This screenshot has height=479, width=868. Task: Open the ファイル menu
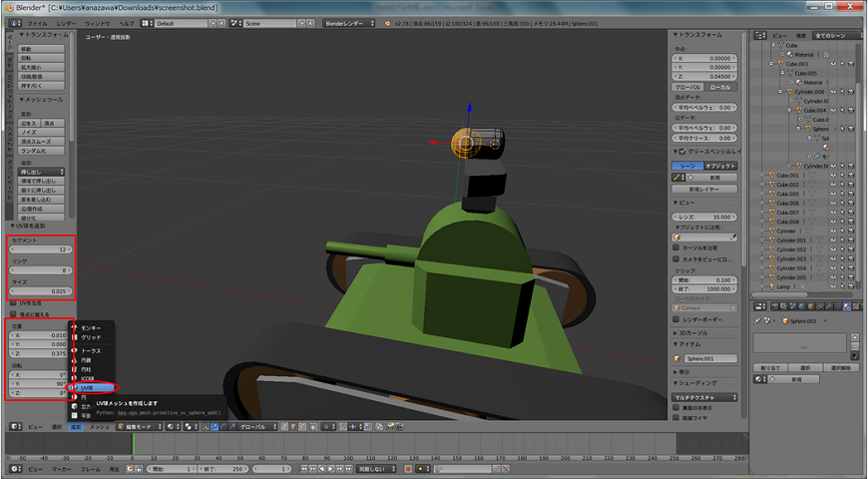click(x=36, y=22)
